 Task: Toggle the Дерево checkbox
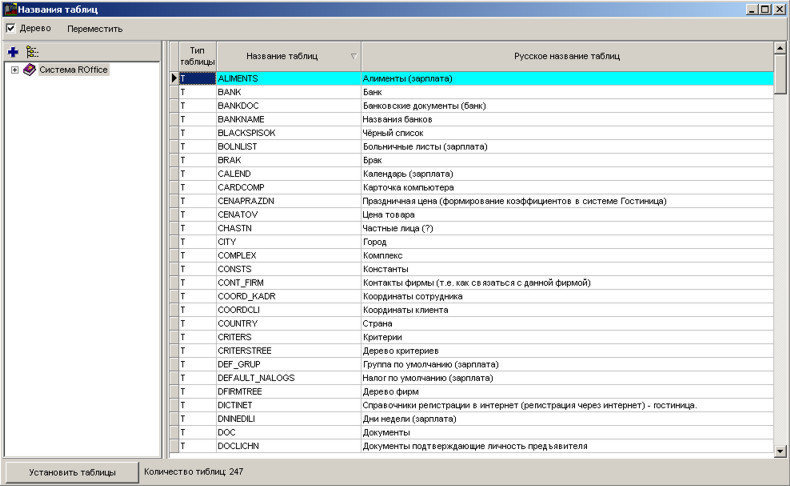tap(11, 28)
